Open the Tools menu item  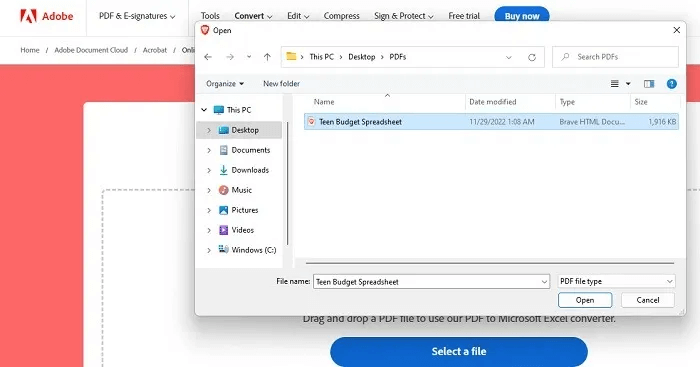tap(210, 16)
